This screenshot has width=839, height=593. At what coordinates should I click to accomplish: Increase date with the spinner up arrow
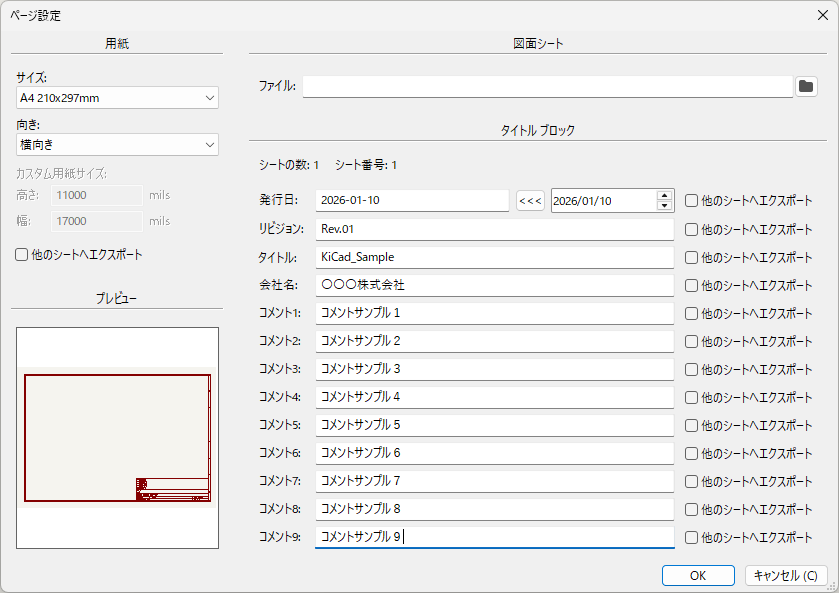pyautogui.click(x=665, y=196)
